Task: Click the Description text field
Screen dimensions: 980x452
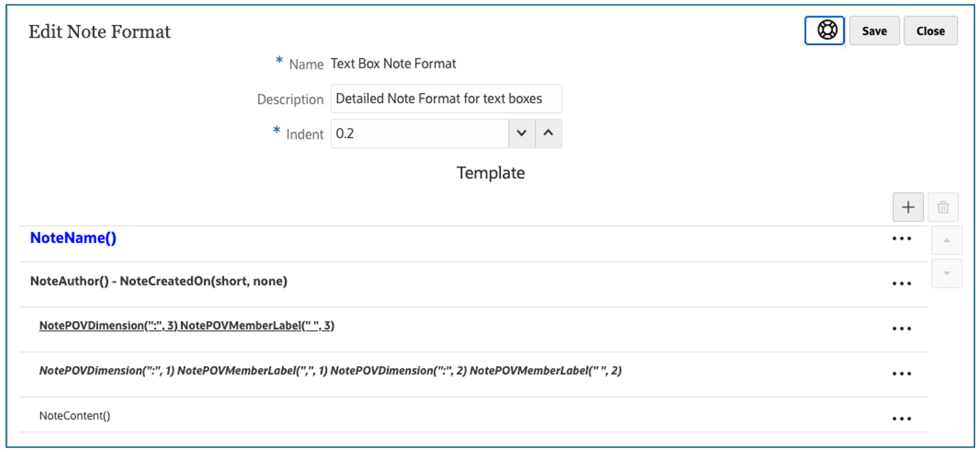Action: pyautogui.click(x=446, y=99)
